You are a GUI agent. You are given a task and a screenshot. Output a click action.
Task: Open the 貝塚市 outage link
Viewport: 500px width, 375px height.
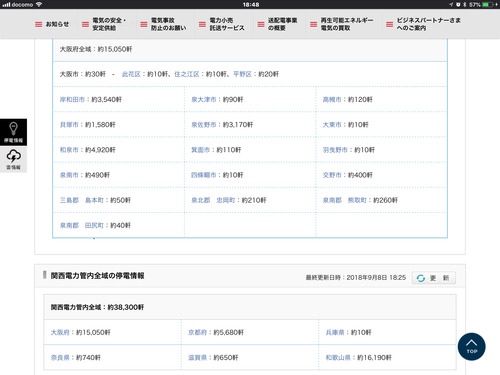click(69, 125)
